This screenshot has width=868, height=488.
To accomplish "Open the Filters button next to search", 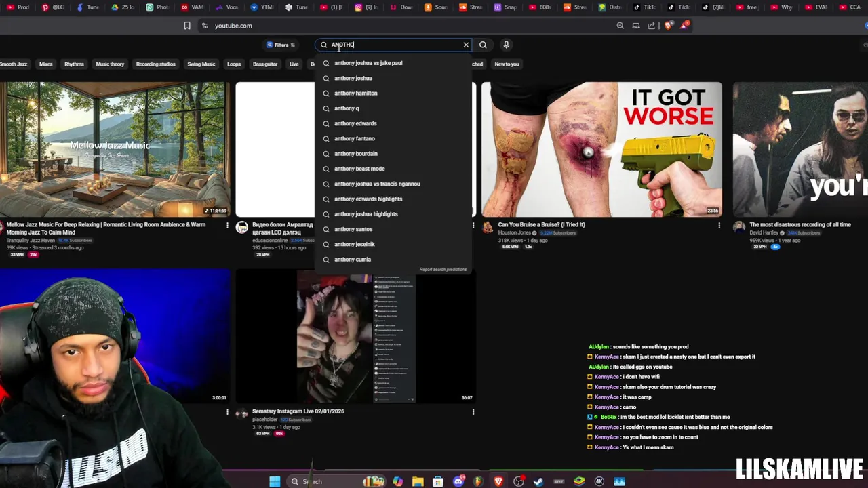I will click(x=281, y=45).
